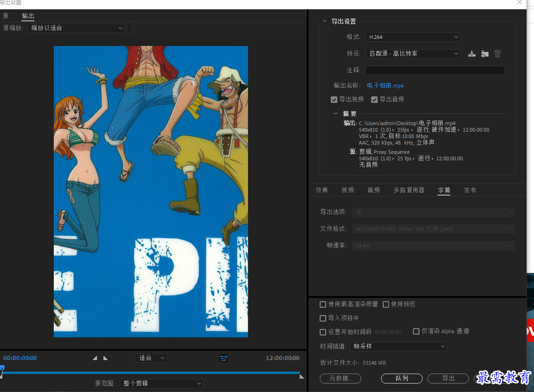Click the save preset icon
The width and height of the screenshot is (534, 392).
pyautogui.click(x=472, y=54)
